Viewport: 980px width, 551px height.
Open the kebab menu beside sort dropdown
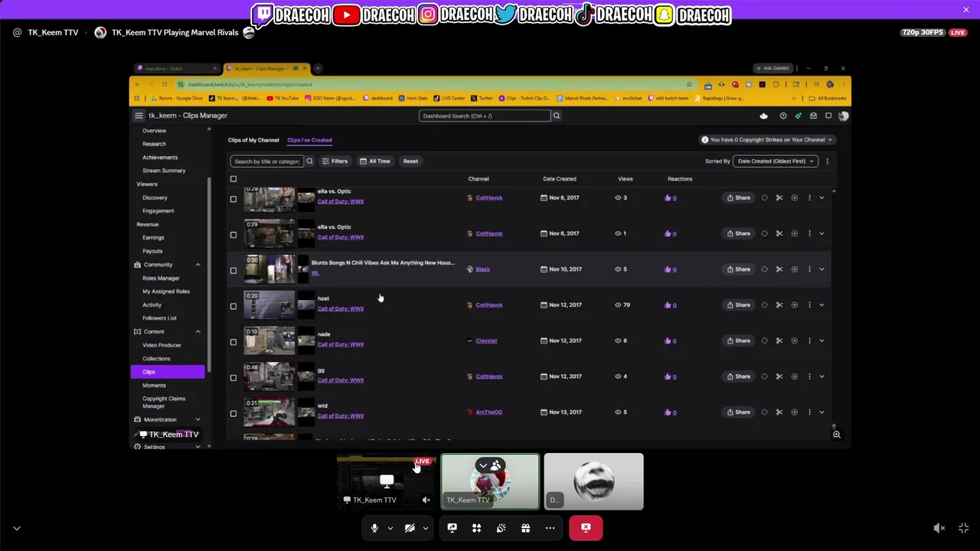coord(827,161)
